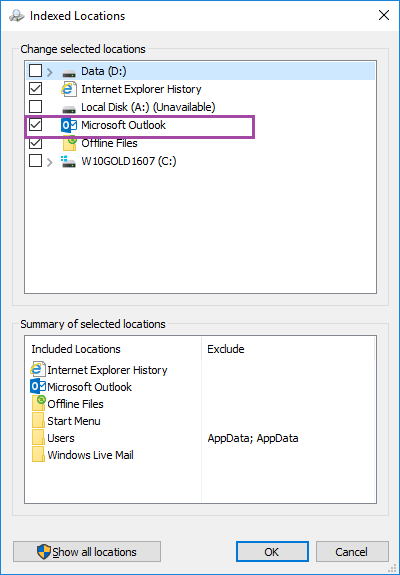Select Local Disk (A:) (Unavailable) label
Viewport: 400px width, 575px height.
click(148, 107)
